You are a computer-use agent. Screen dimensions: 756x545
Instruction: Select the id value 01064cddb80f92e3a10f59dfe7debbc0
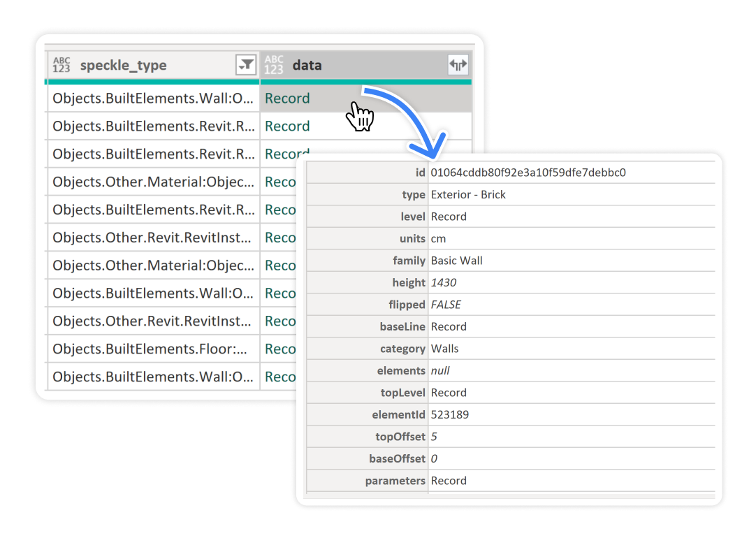pyautogui.click(x=528, y=173)
